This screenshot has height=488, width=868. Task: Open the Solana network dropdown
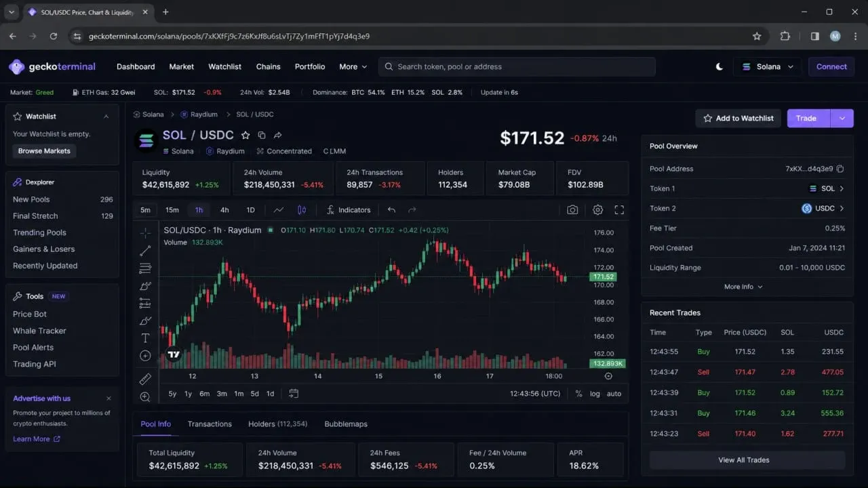coord(768,66)
